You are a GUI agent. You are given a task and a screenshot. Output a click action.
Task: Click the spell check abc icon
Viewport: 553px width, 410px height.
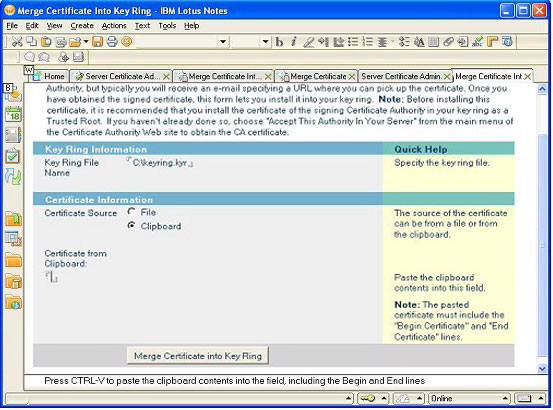pos(477,42)
